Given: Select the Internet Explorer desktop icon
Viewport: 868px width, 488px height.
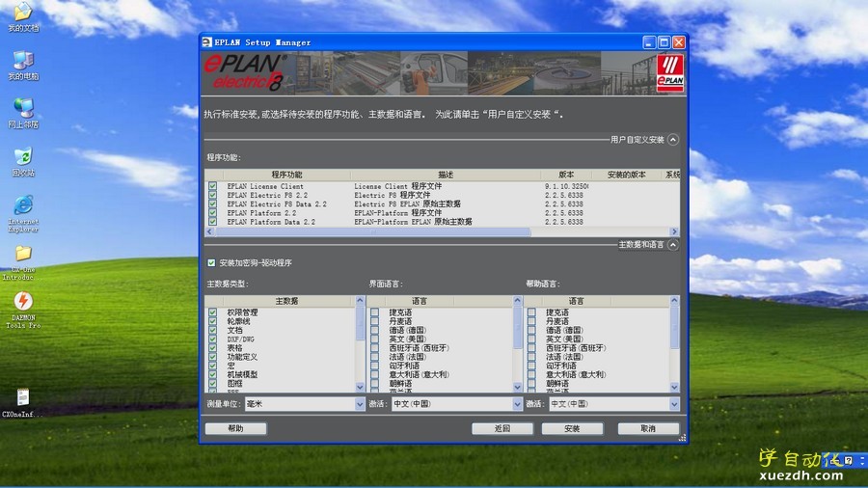Looking at the screenshot, I should 23,213.
